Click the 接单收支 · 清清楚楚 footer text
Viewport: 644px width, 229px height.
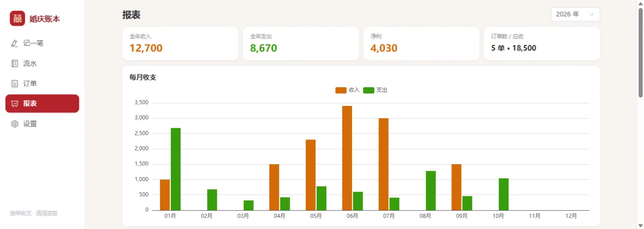[x=34, y=213]
